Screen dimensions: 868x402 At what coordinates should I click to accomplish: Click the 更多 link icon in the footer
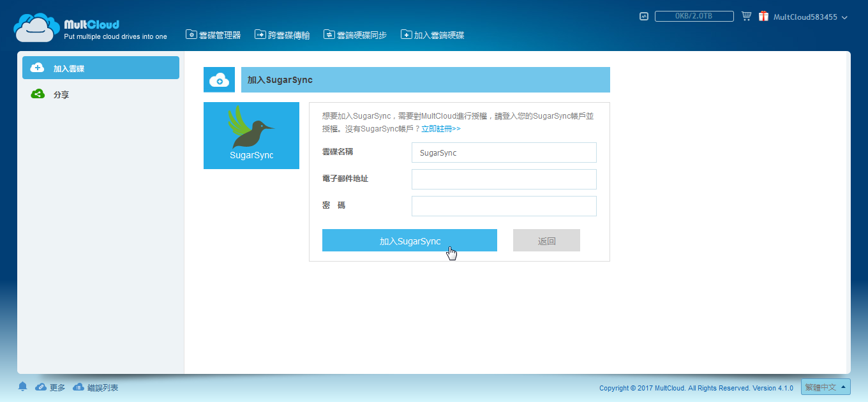click(41, 387)
